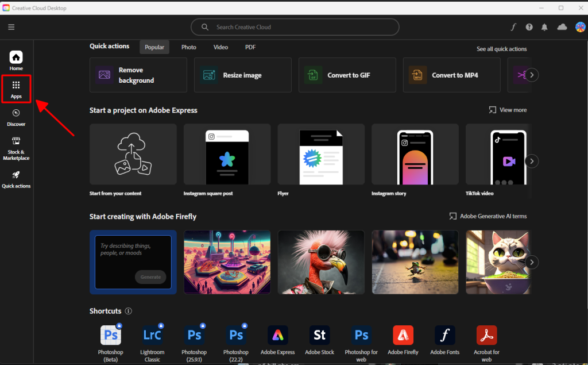
Task: Show more Firefly images with arrow
Action: click(x=532, y=262)
